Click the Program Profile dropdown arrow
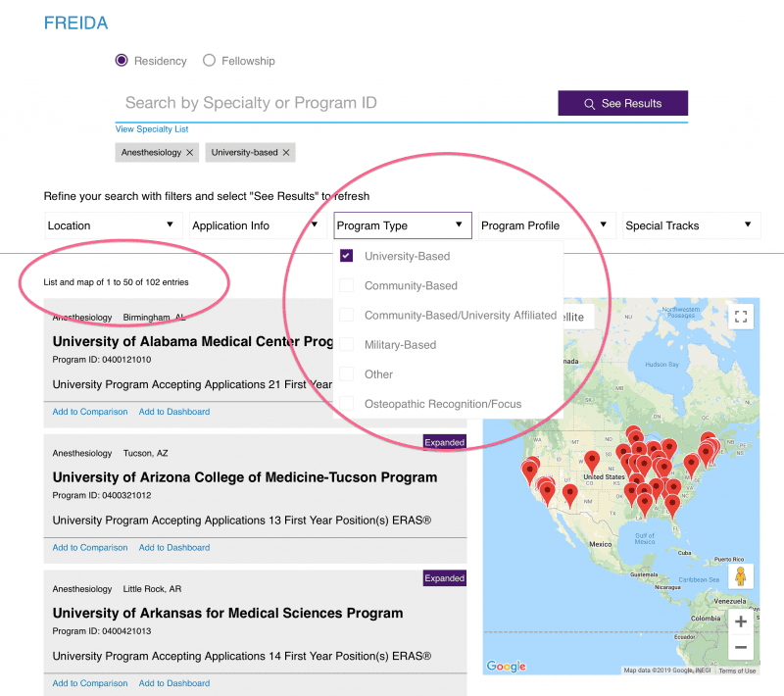 pyautogui.click(x=604, y=224)
